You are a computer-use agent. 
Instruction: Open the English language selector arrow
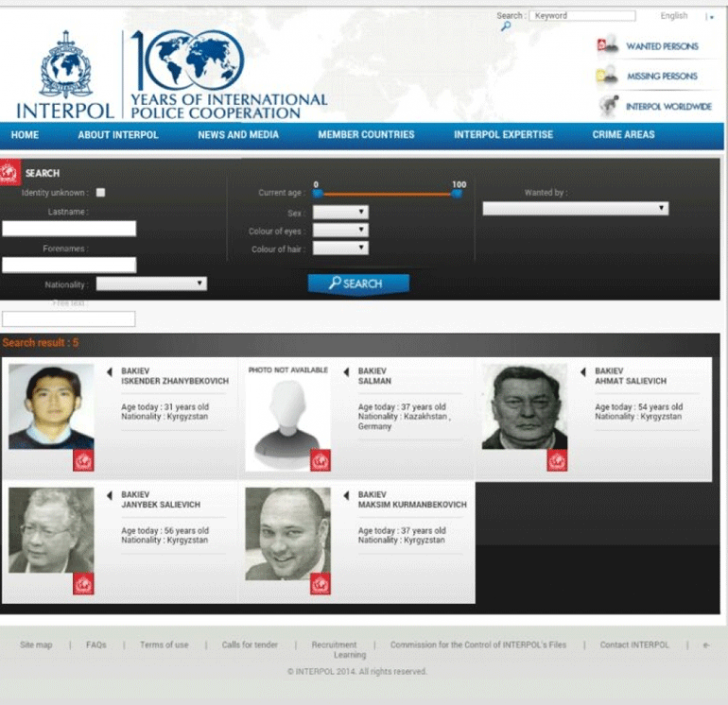[710, 17]
